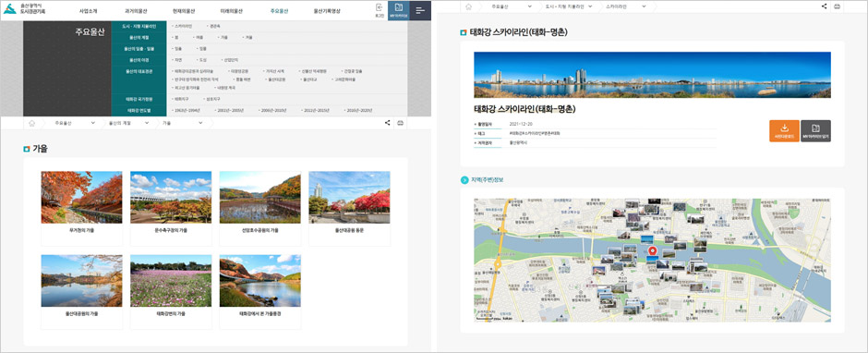Share the 가을 gallery page
Viewport: 868px width, 353px height.
click(387, 123)
